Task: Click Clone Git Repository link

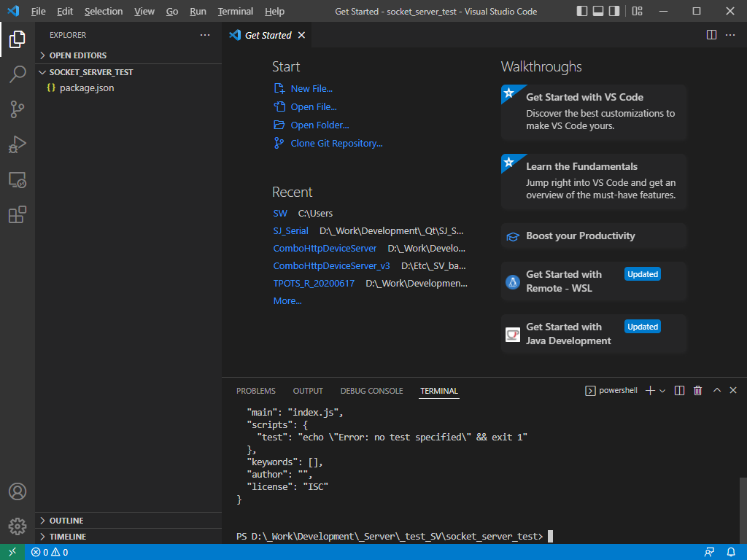Action: (328, 143)
